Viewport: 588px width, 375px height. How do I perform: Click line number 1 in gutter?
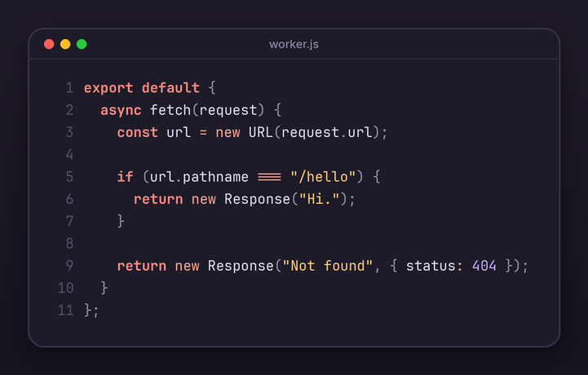[69, 88]
